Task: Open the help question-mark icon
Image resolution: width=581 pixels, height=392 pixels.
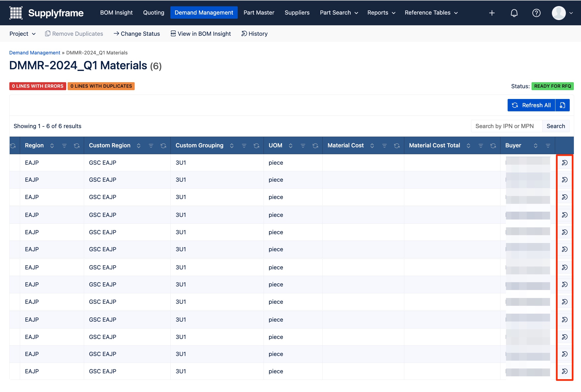Action: pyautogui.click(x=536, y=13)
